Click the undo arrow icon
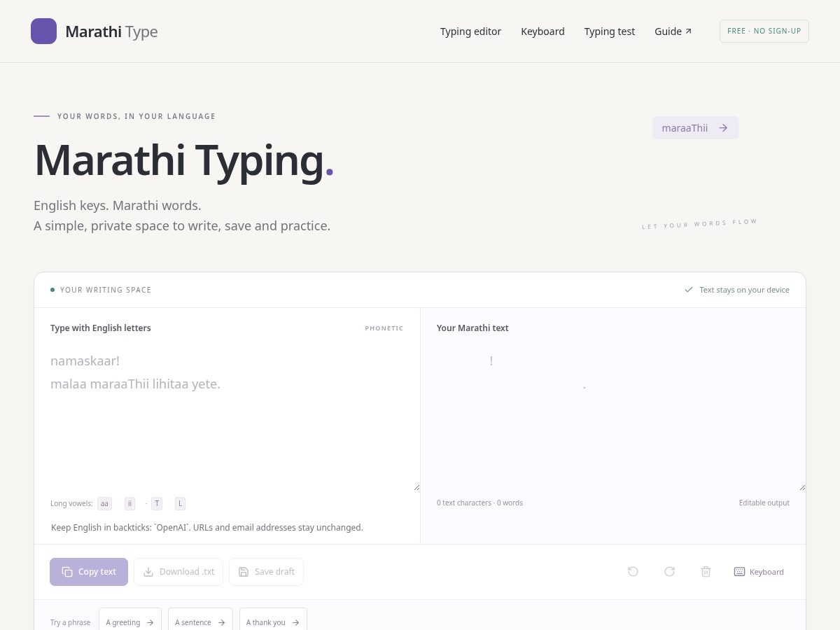Viewport: 840px width, 630px height. click(x=633, y=572)
